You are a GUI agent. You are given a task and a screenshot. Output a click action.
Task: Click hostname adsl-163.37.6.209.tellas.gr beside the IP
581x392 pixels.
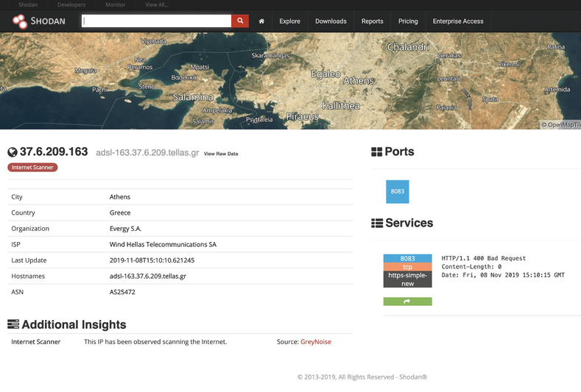click(147, 152)
